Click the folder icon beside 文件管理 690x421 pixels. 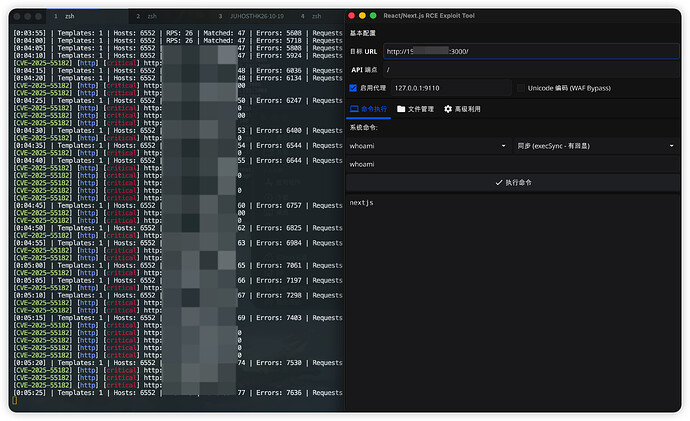click(x=400, y=108)
